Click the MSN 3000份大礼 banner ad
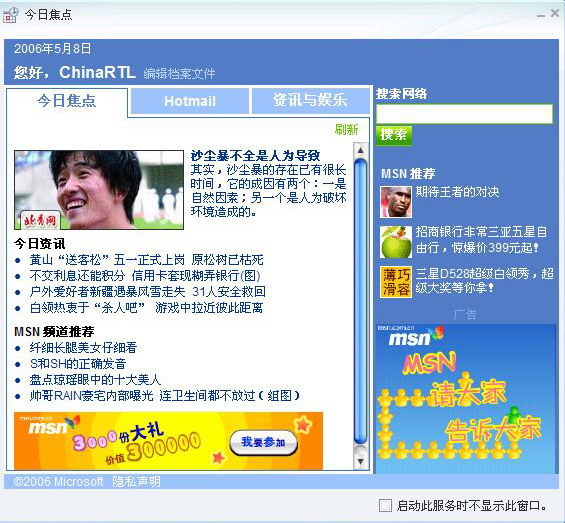Screen dimensions: 565x523 (168, 441)
